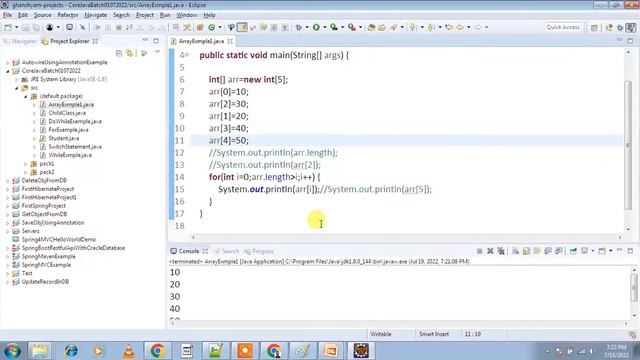This screenshot has height=360, width=640.
Task: Toggle Word Wrap in Console toolbar
Action: point(537,251)
